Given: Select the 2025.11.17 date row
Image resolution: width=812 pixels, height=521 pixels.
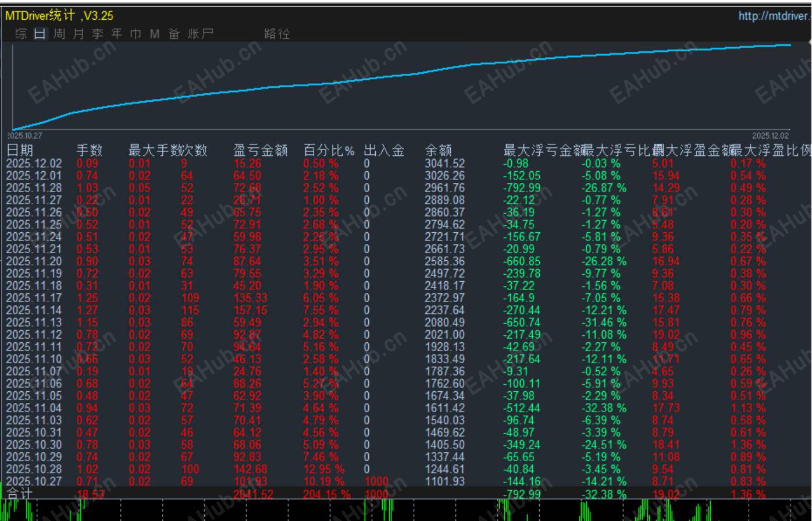Looking at the screenshot, I should 34,298.
